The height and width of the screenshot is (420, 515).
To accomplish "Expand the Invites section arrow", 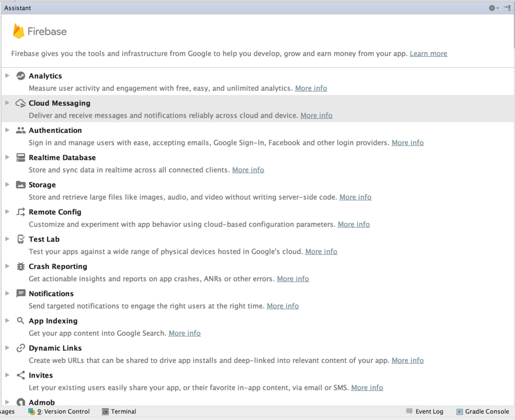I will 7,375.
